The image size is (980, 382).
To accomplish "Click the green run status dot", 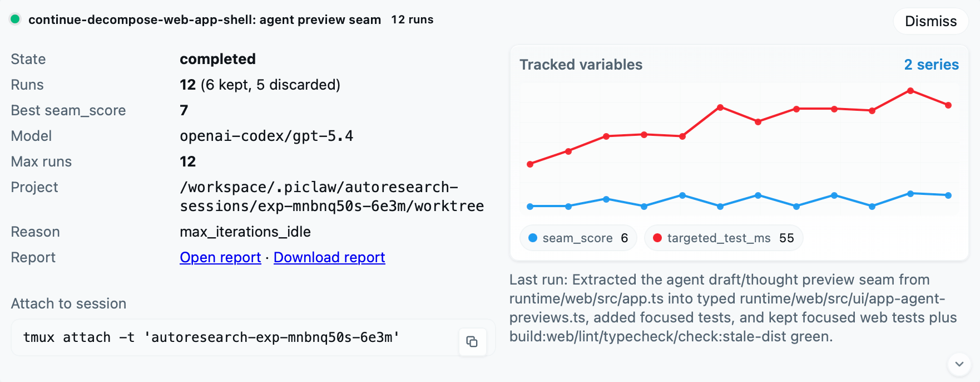I will coord(16,19).
